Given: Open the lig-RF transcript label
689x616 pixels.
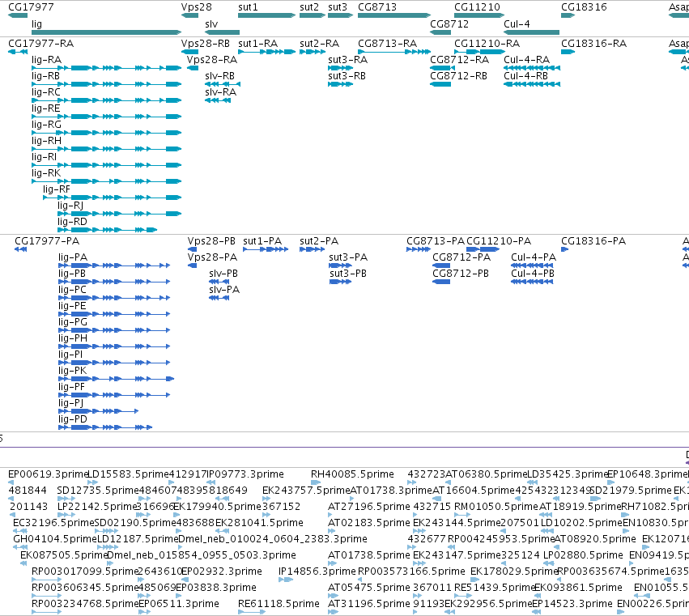Looking at the screenshot, I should 57,189.
